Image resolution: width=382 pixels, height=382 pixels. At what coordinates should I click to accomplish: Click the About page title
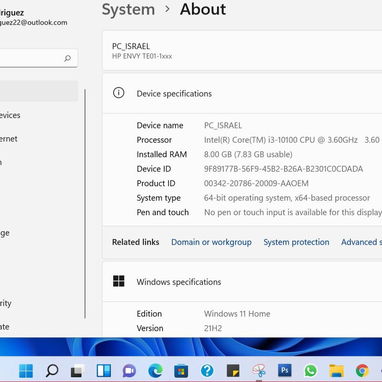[203, 9]
